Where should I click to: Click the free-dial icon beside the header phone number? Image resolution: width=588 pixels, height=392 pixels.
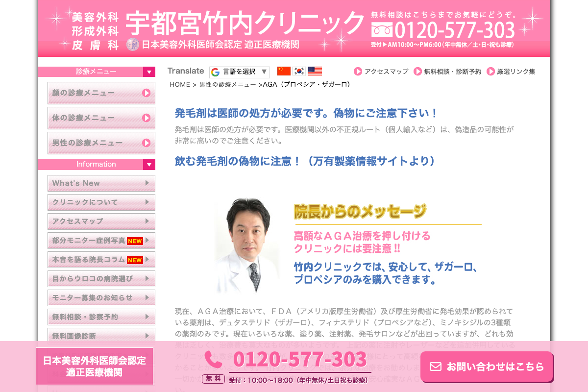click(x=382, y=30)
